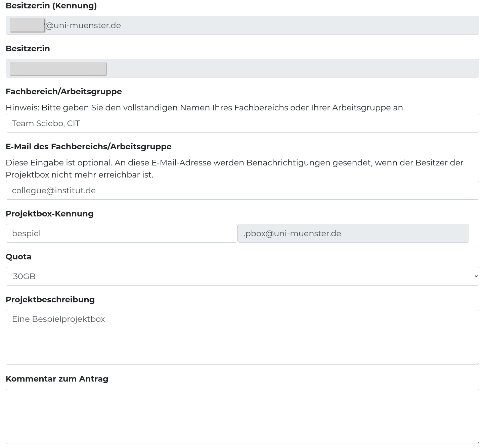Click the Projektbox-Kennung section heading
The width and height of the screenshot is (483, 448).
(x=49, y=213)
